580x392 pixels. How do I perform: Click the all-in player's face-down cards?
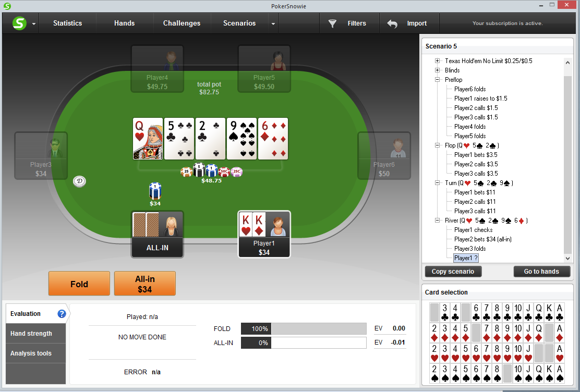tap(146, 225)
